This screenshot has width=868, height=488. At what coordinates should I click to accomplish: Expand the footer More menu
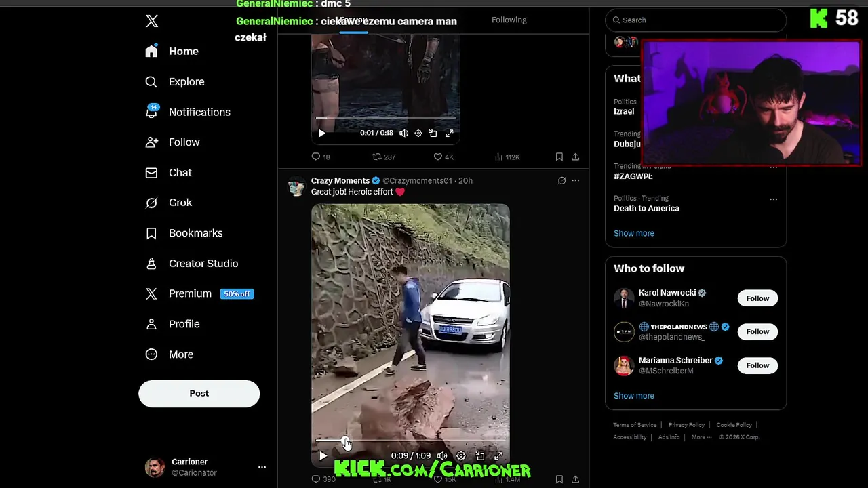(701, 437)
